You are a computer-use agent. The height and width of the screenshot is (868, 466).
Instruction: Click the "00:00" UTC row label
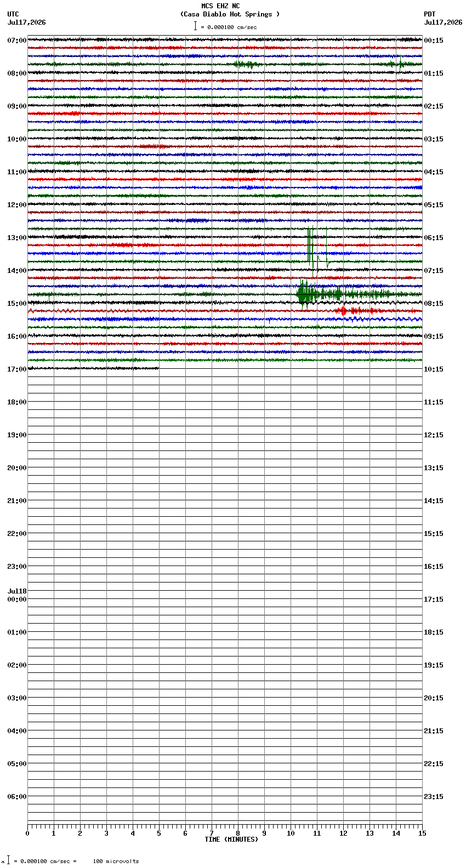(17, 599)
